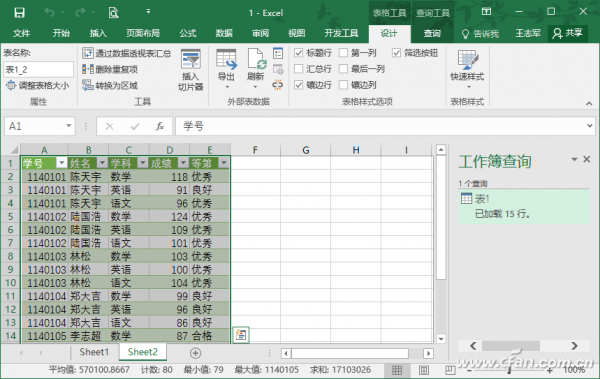Screen dimensions: 600x379
Task: Open the 学号 column filter dropdown
Action: [62, 163]
